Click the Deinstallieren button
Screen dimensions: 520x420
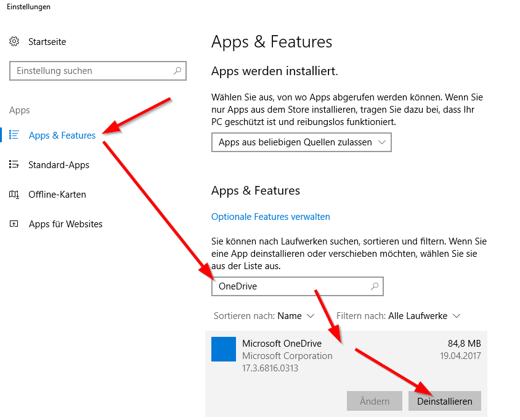pos(444,401)
